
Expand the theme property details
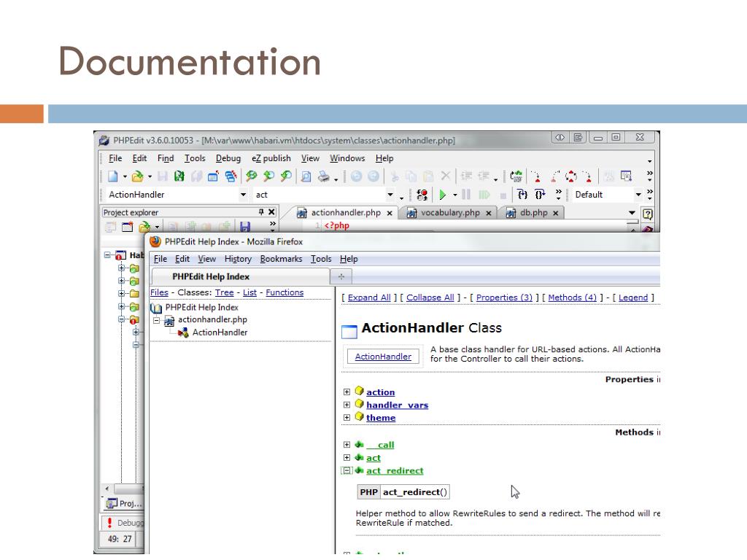(x=347, y=418)
